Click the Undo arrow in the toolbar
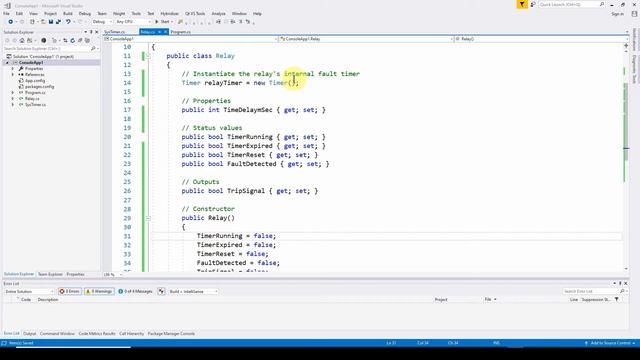Screen dimensions: 640x360 [68, 22]
